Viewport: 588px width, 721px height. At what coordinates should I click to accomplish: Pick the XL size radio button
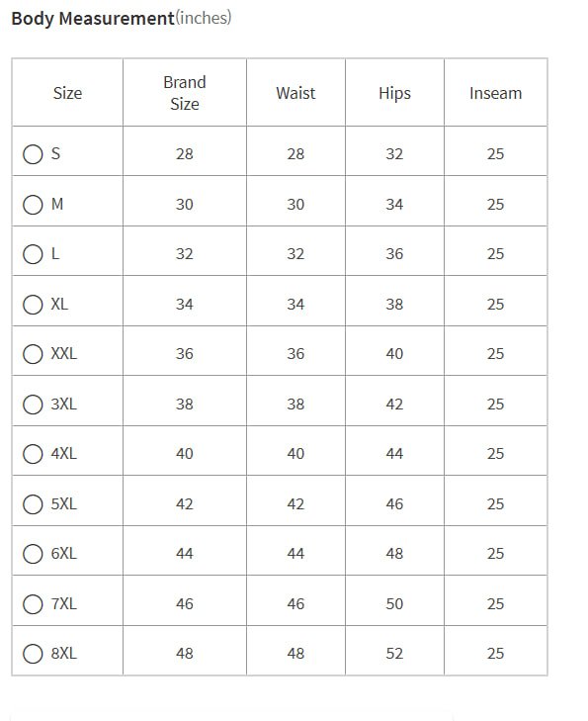pyautogui.click(x=33, y=305)
